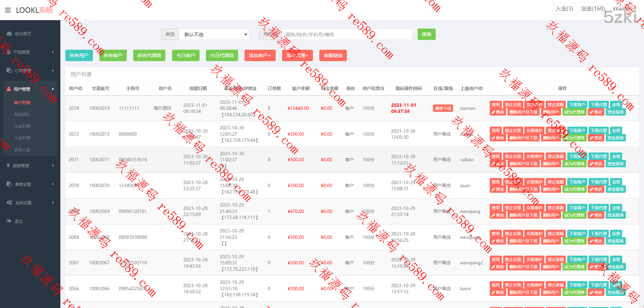
Task: Go to 手动入金 in the sidebar
Action: tap(22, 150)
